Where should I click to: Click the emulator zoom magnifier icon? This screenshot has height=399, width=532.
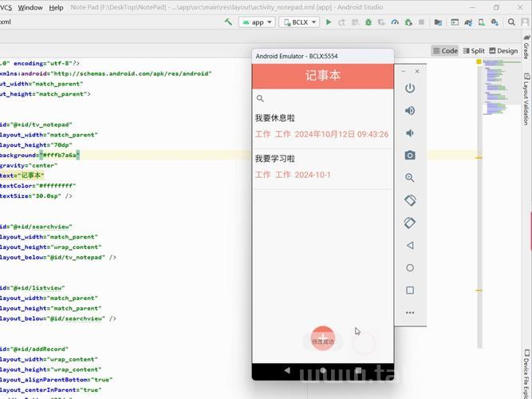410,178
